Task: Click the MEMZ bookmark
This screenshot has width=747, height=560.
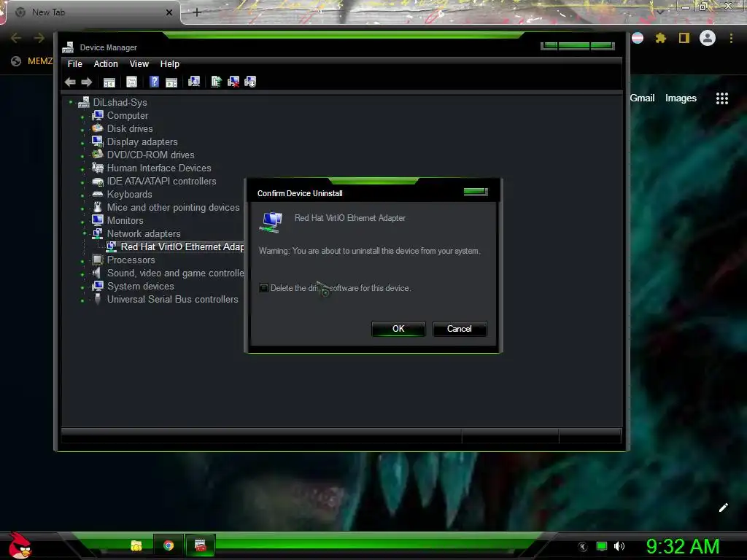Action: (x=32, y=61)
